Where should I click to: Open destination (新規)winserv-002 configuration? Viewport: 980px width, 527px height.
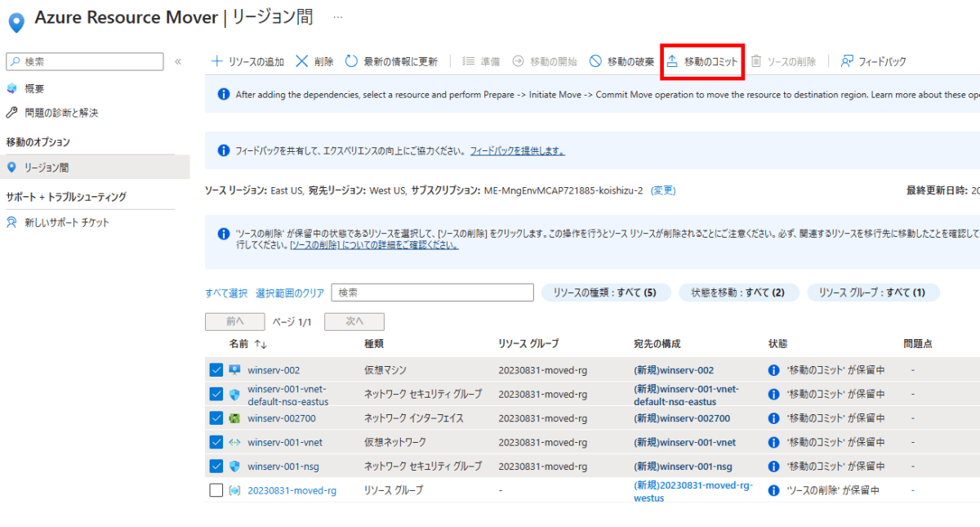point(674,370)
